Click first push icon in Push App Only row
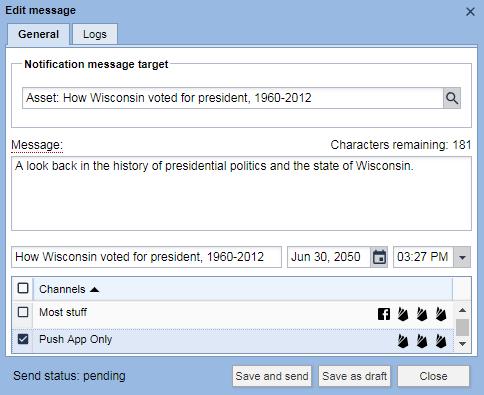This screenshot has height=395, width=484. tap(403, 341)
